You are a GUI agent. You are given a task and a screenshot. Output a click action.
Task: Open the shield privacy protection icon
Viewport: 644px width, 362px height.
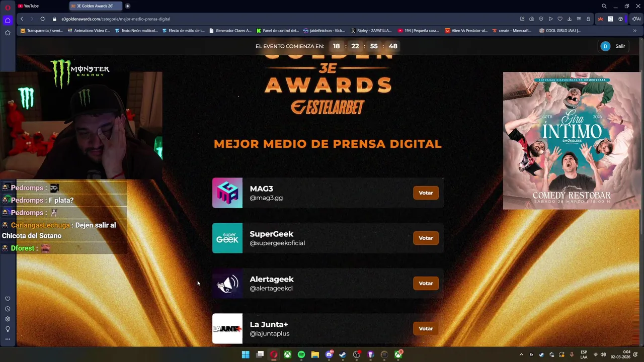[x=541, y=19]
